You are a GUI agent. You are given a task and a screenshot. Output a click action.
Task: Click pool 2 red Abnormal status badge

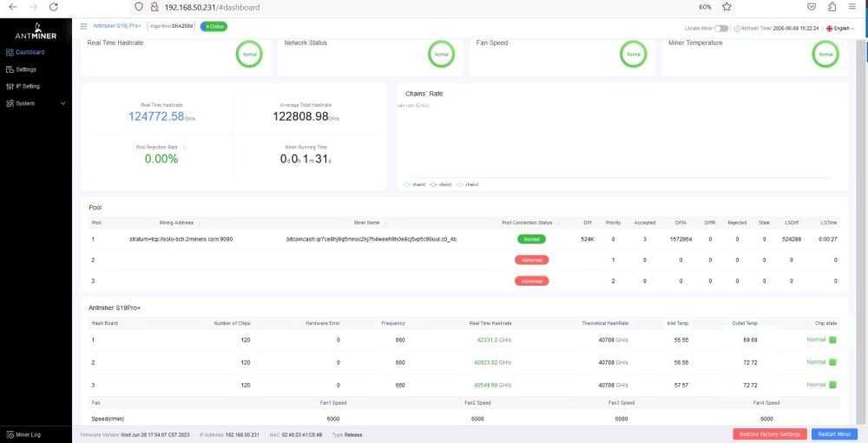[531, 260]
